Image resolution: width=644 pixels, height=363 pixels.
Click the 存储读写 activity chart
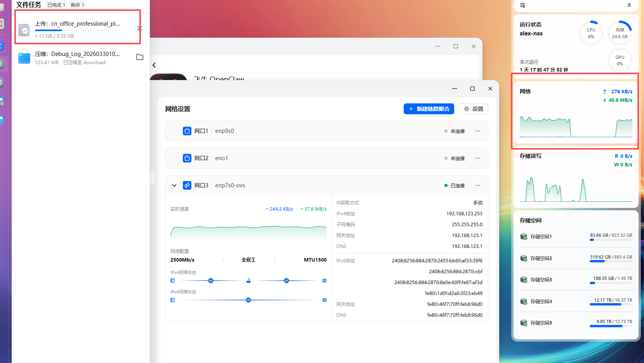[576, 189]
